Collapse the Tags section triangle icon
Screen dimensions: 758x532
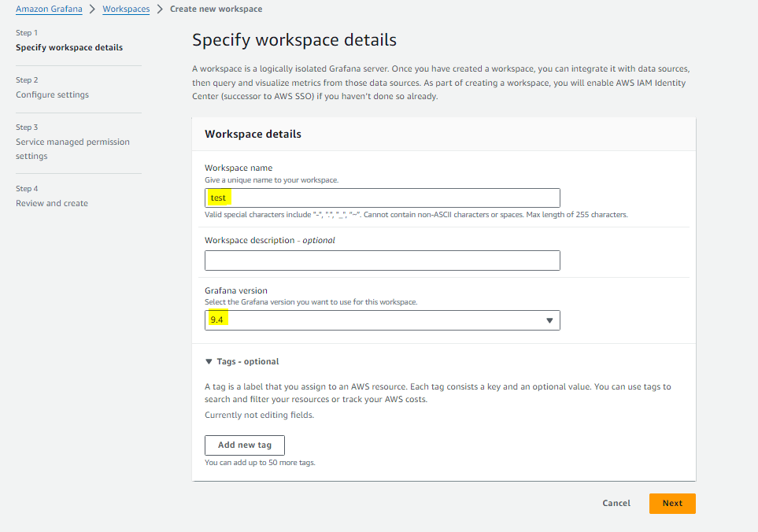(x=209, y=362)
